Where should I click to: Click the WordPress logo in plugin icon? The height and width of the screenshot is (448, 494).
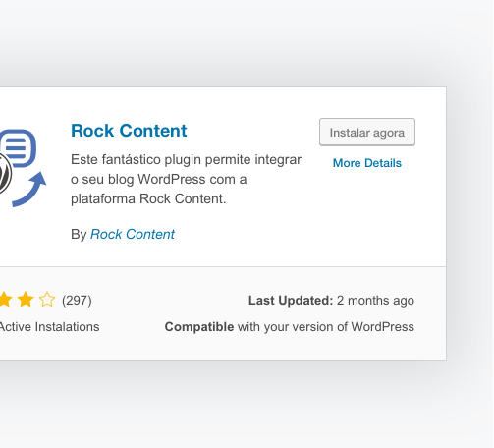pos(5,174)
